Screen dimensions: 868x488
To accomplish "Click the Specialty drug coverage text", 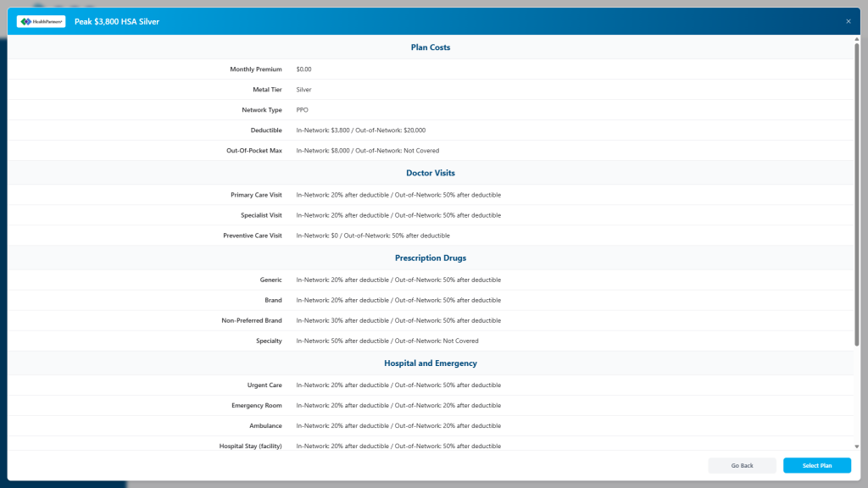I will 387,341.
